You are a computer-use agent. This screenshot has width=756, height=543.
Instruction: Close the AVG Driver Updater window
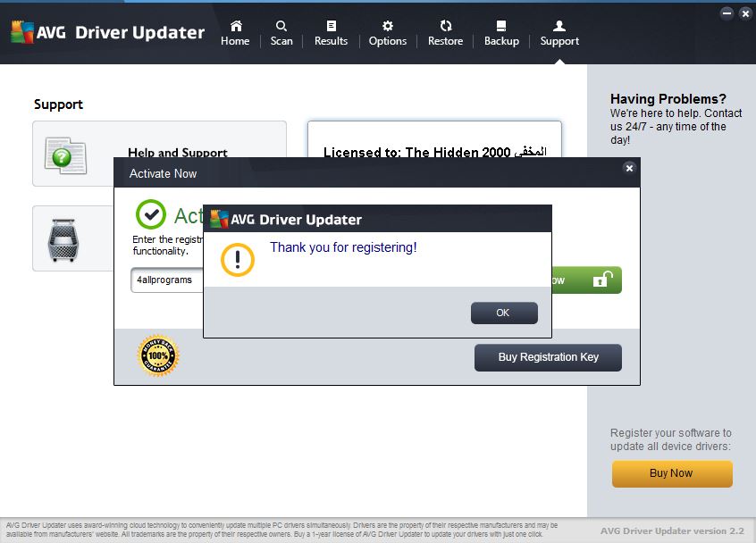[745, 13]
